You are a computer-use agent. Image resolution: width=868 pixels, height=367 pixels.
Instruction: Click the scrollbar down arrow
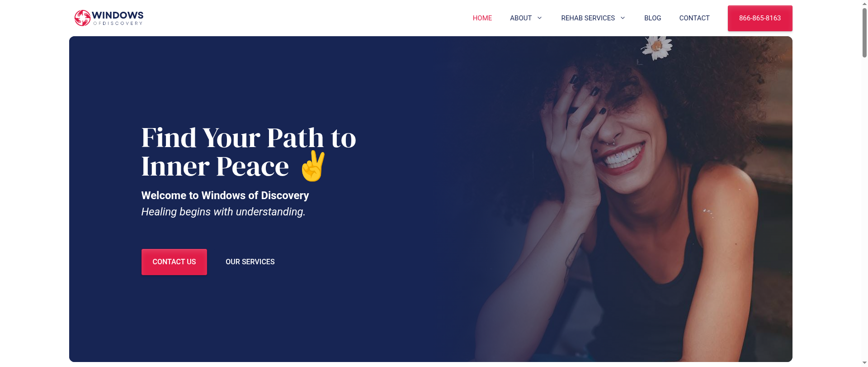tap(864, 363)
